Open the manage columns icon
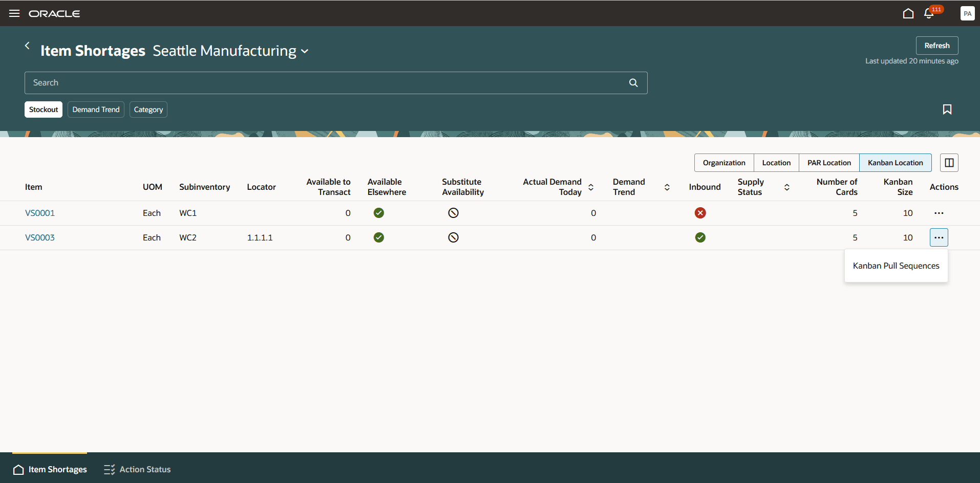 click(949, 162)
